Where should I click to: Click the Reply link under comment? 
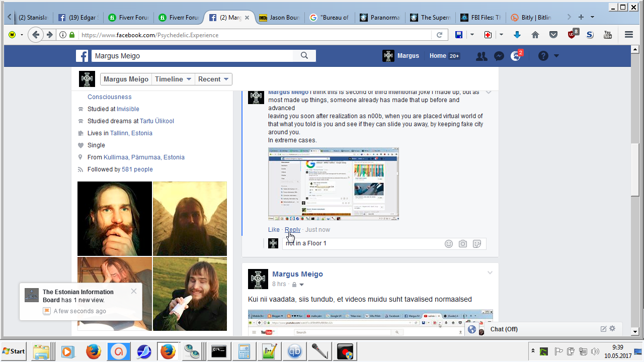point(292,230)
